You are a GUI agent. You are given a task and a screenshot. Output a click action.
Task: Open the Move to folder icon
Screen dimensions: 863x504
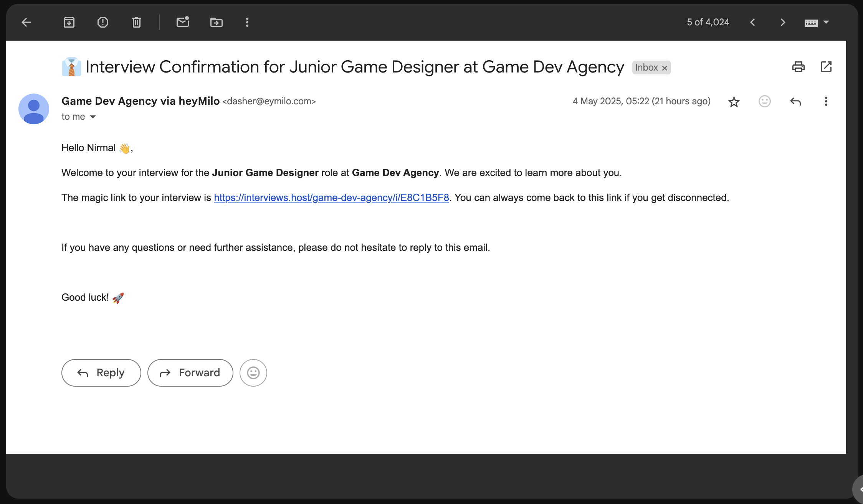(x=217, y=22)
